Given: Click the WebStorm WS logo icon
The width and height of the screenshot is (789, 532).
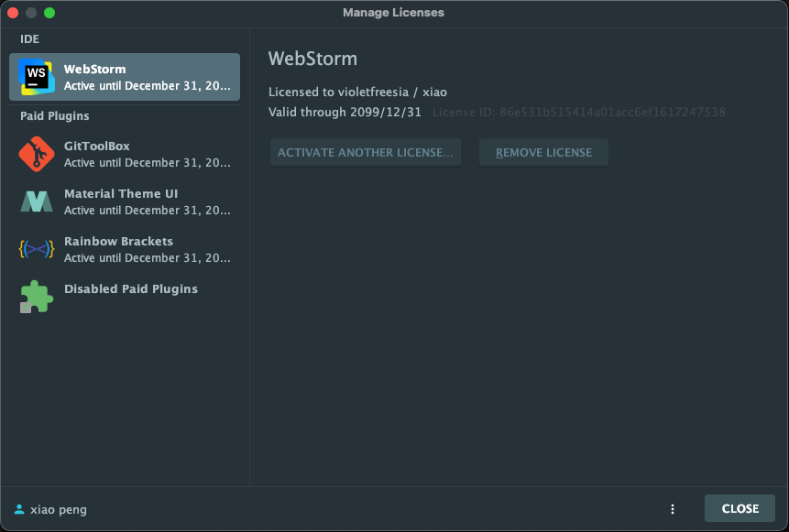Looking at the screenshot, I should point(37,77).
